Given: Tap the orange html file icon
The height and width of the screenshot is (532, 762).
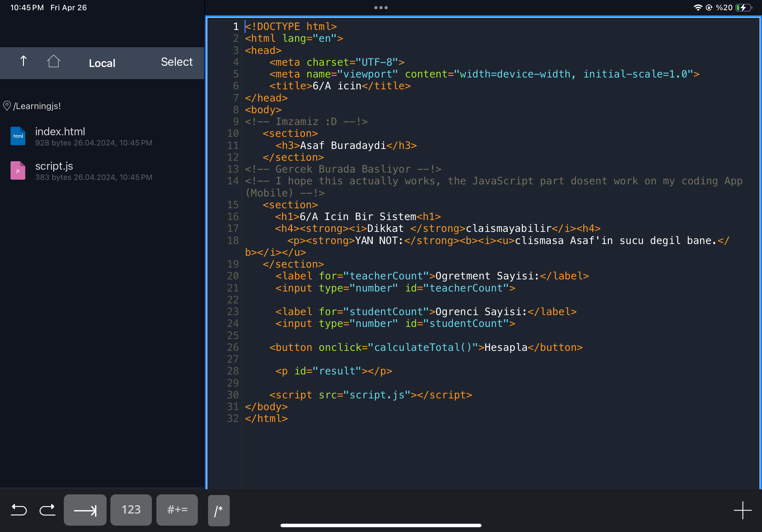Looking at the screenshot, I should coord(18,136).
